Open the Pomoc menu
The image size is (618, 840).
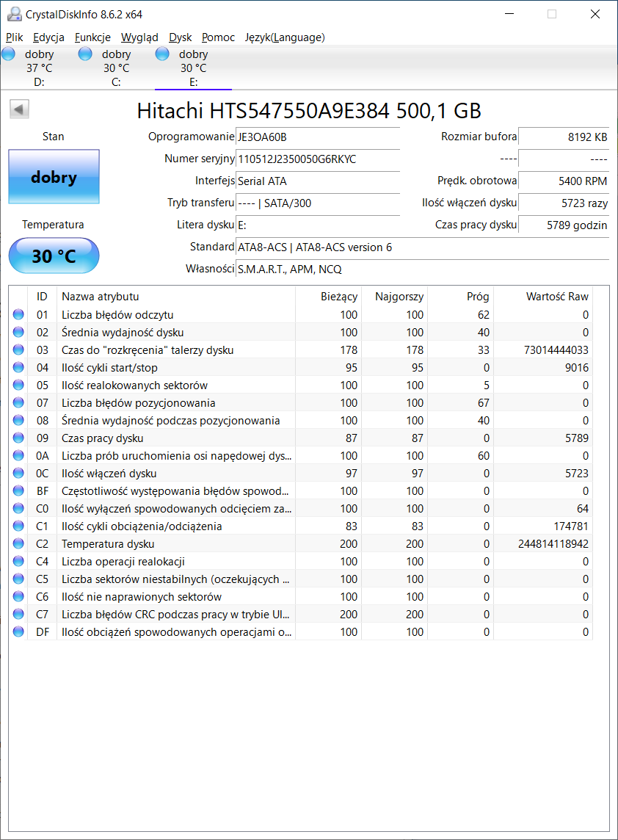(219, 37)
